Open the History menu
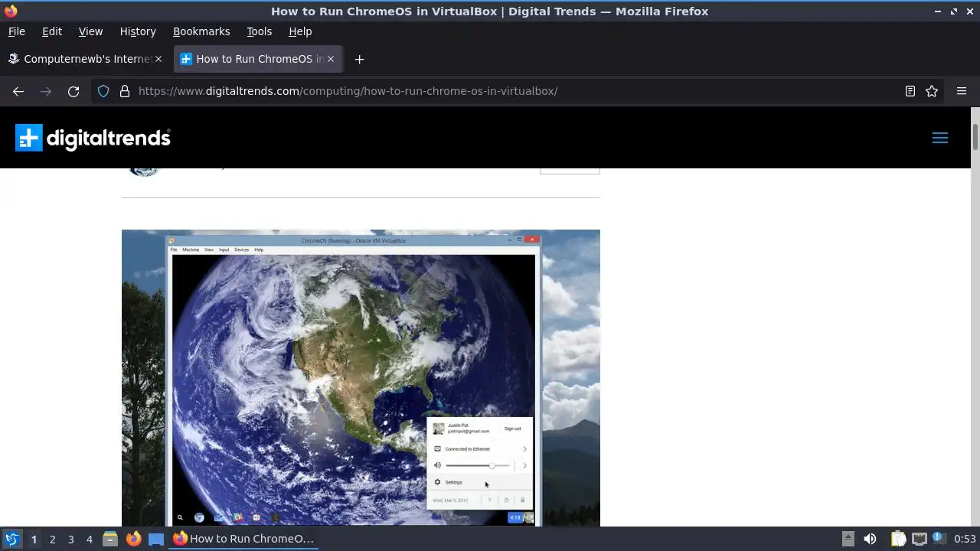Screen dimensions: 980x551 point(138,31)
